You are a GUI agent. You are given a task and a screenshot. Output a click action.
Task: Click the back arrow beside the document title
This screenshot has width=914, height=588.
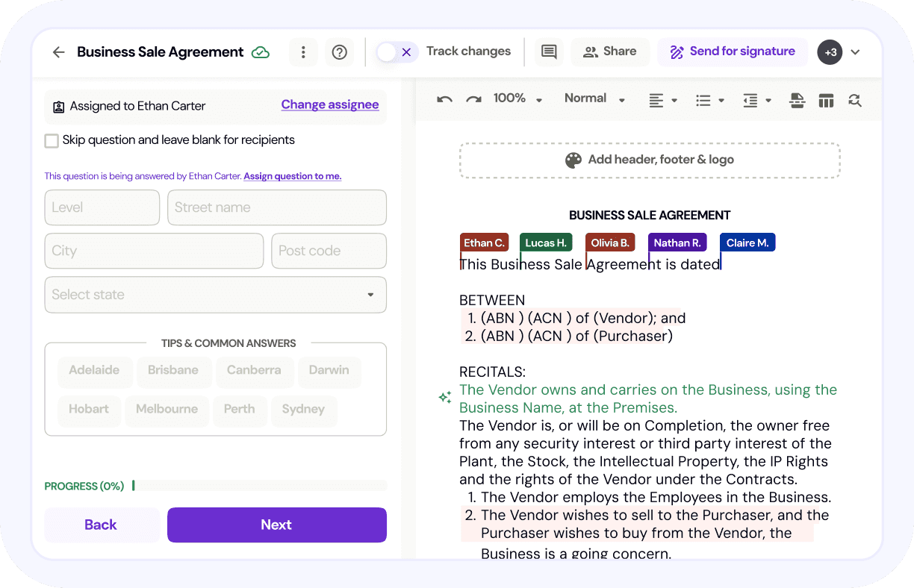(x=58, y=52)
